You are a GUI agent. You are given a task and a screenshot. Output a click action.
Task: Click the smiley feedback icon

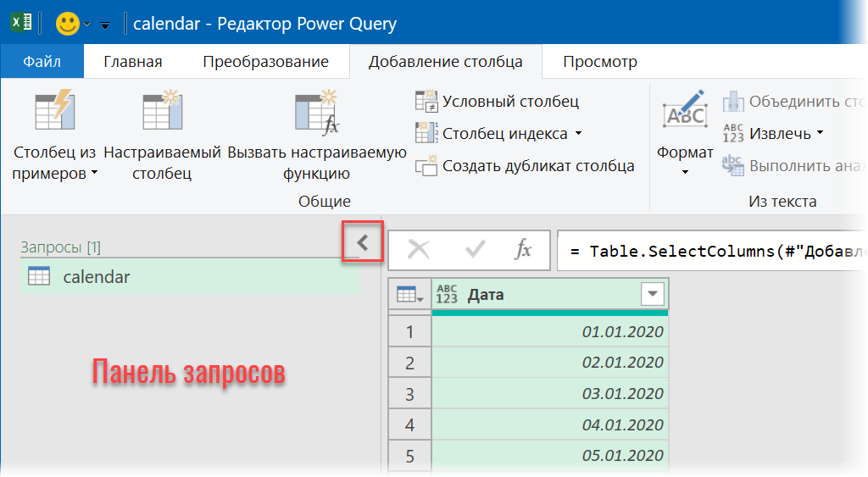click(68, 24)
